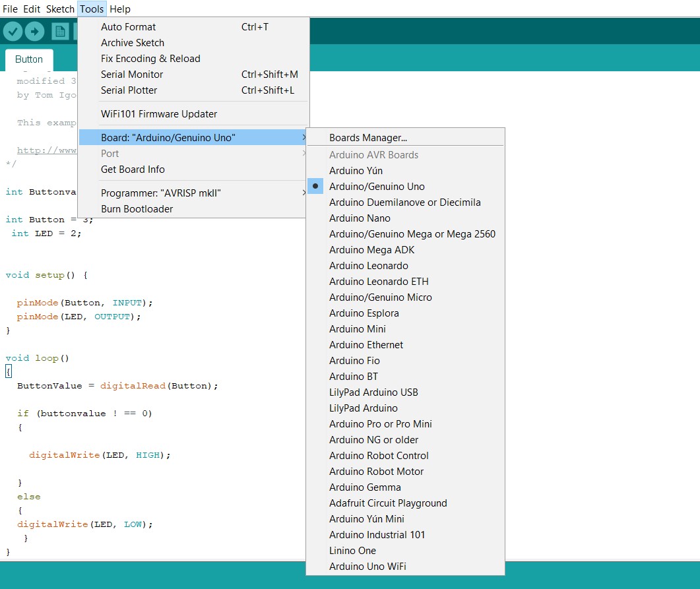Screen dimensions: 700x589
Task: Open the File menu
Action: 10,9
